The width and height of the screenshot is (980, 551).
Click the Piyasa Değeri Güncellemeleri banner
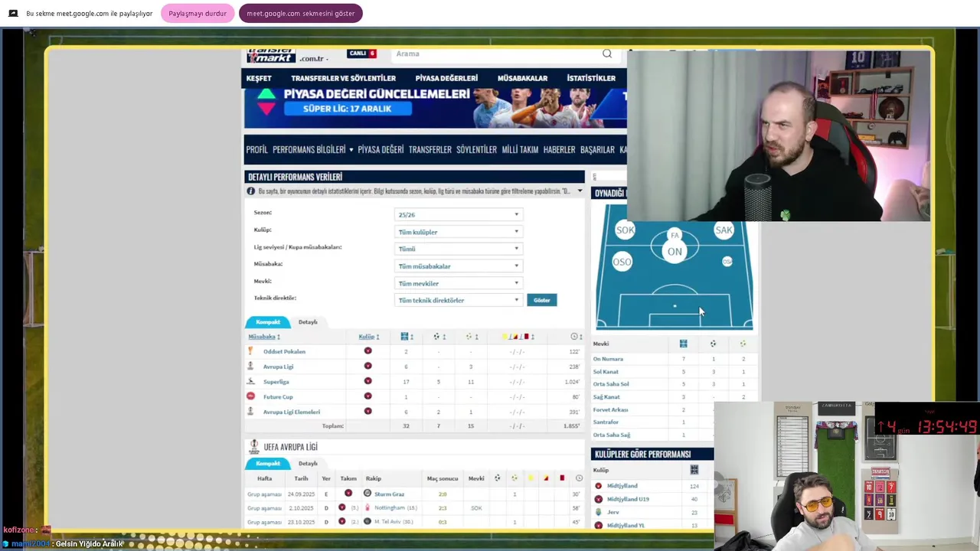pyautogui.click(x=435, y=108)
